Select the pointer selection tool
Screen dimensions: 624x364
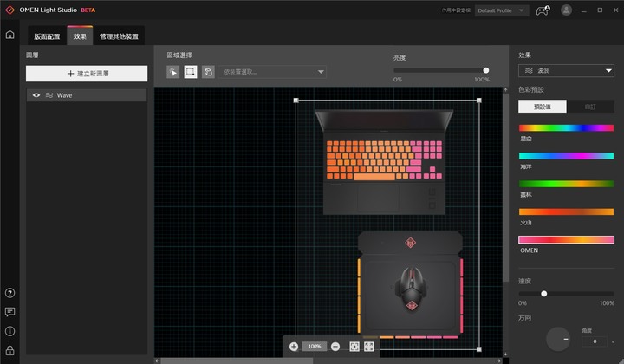(x=172, y=72)
